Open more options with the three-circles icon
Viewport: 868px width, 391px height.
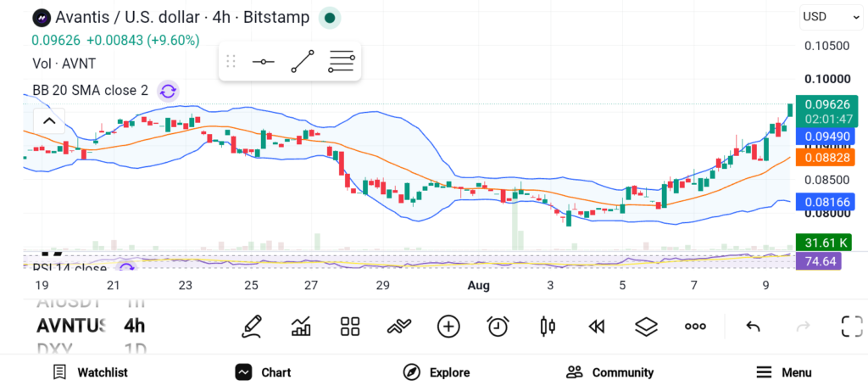(695, 327)
